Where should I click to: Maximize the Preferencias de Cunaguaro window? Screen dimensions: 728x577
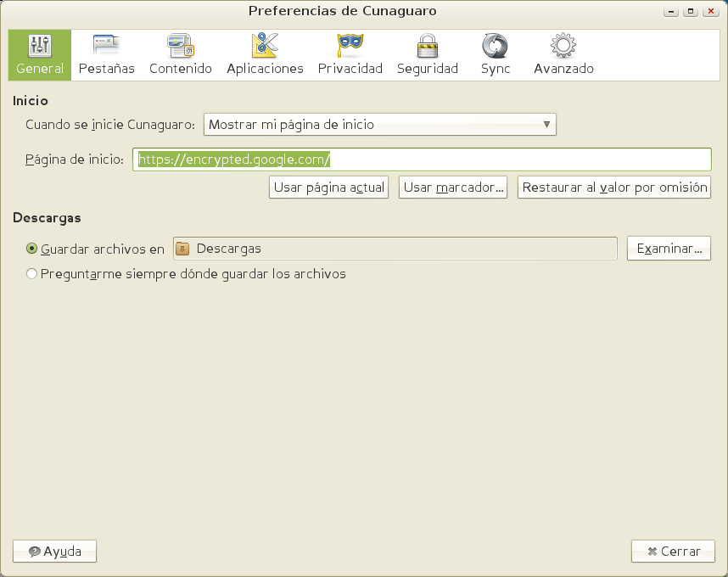(691, 11)
